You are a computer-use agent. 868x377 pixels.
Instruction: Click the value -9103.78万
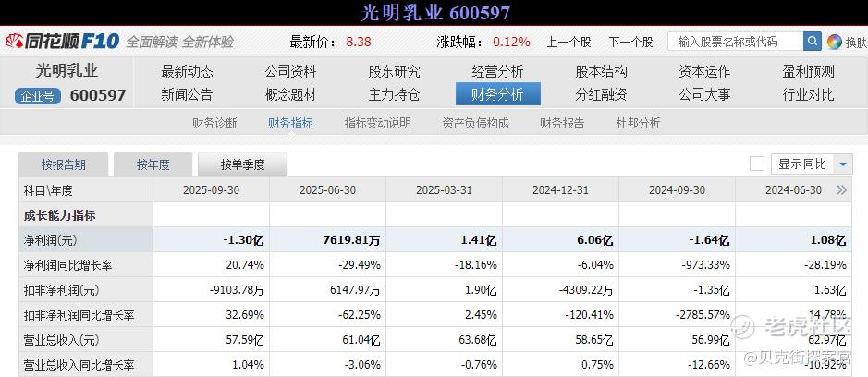[237, 290]
